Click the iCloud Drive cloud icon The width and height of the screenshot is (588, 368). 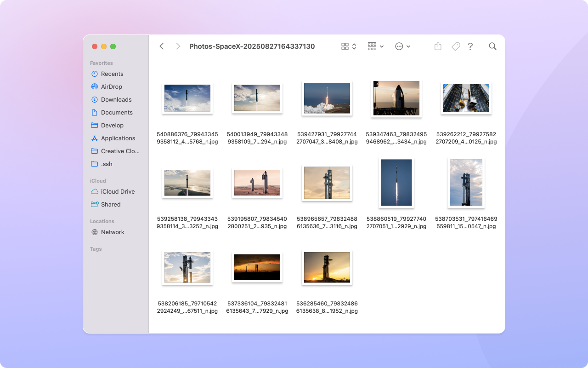(x=95, y=191)
